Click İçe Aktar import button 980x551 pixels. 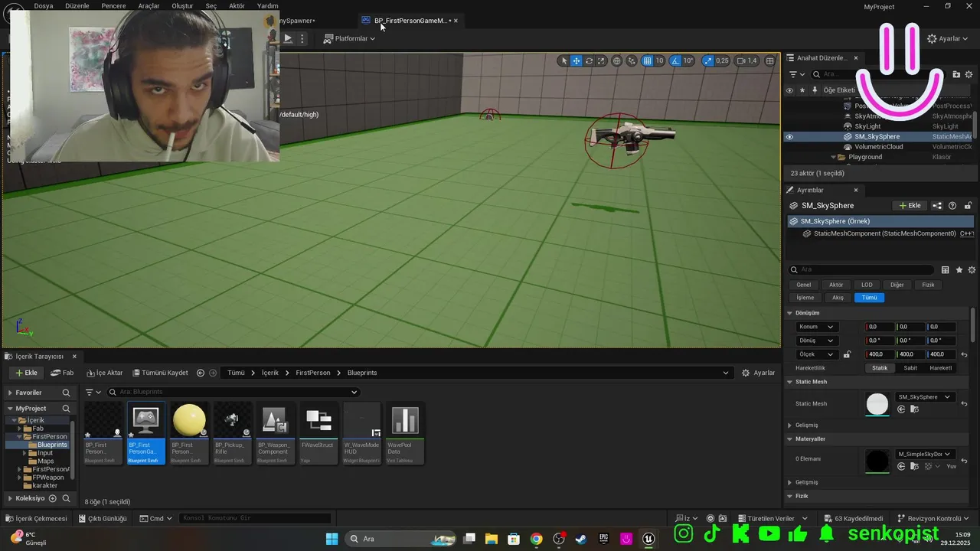coord(104,373)
